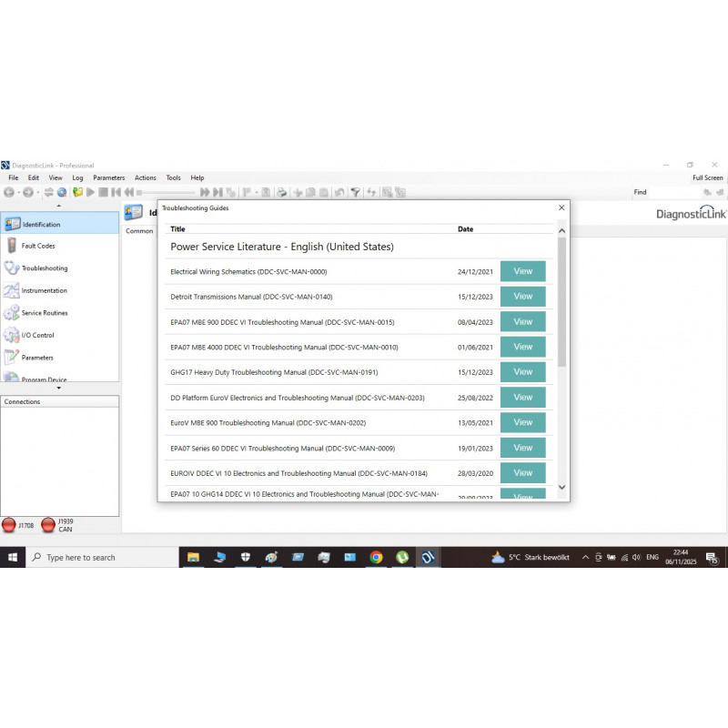Open the I/O Control panel
This screenshot has width=728, height=728.
(x=37, y=335)
